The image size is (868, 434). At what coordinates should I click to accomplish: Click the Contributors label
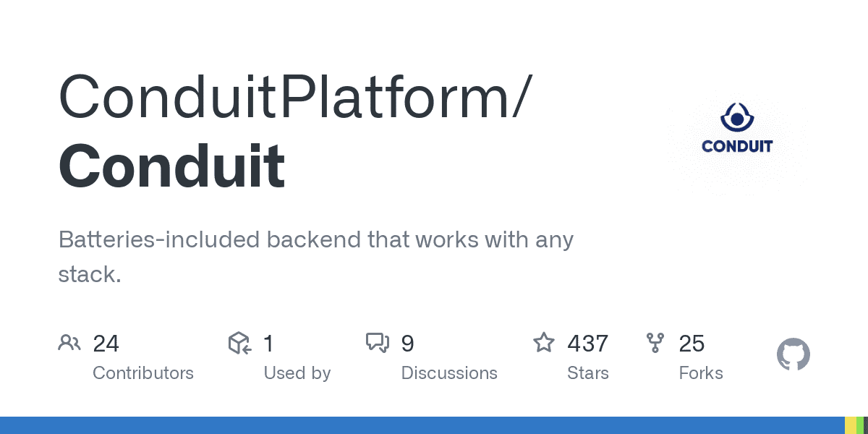(x=143, y=373)
